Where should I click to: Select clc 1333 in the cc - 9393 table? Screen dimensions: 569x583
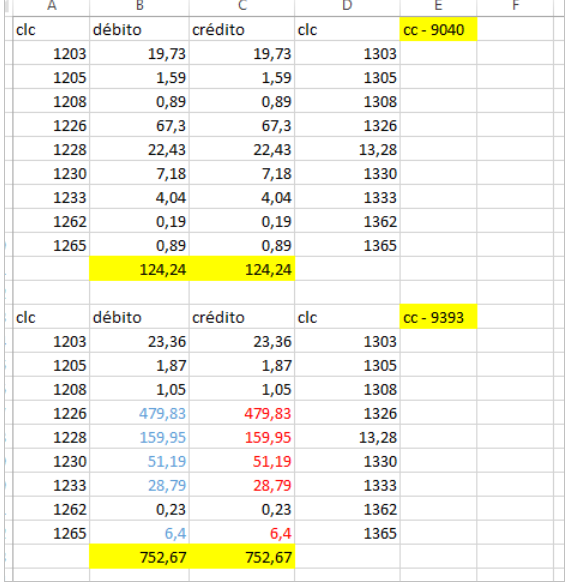pyautogui.click(x=347, y=485)
